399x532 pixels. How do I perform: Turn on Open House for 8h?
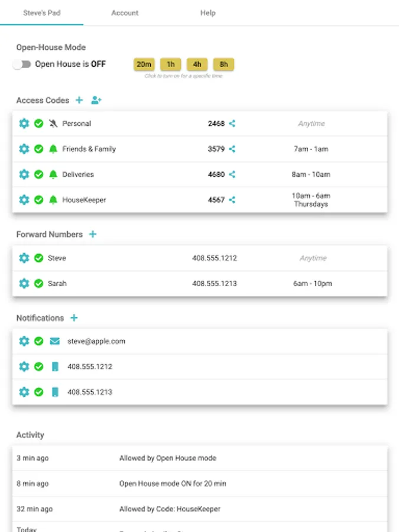pos(223,64)
